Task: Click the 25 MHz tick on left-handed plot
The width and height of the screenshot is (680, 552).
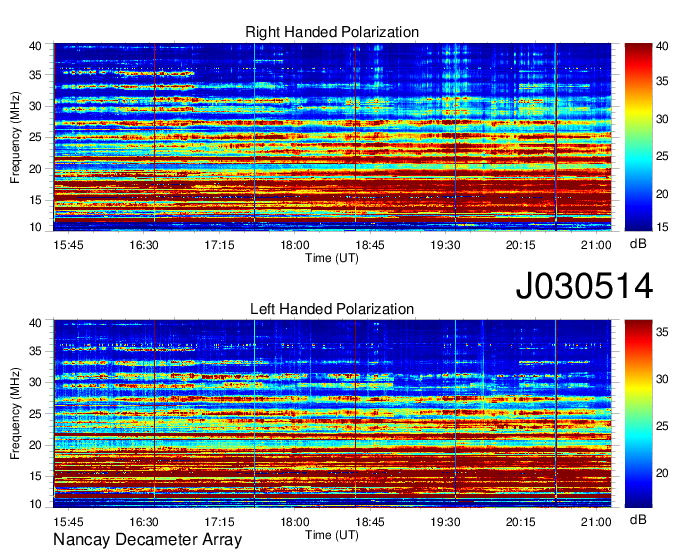Action: point(35,414)
